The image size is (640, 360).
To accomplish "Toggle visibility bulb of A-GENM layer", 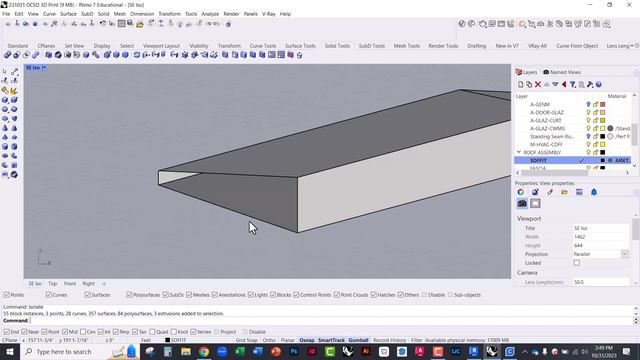I will (x=588, y=104).
